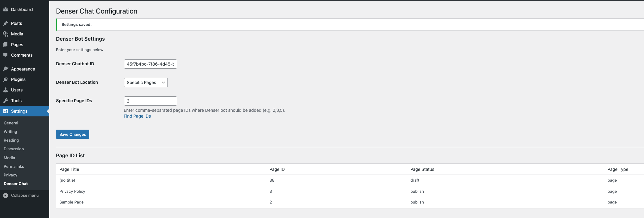Go to the Posts menu
644x218 pixels.
pos(17,23)
